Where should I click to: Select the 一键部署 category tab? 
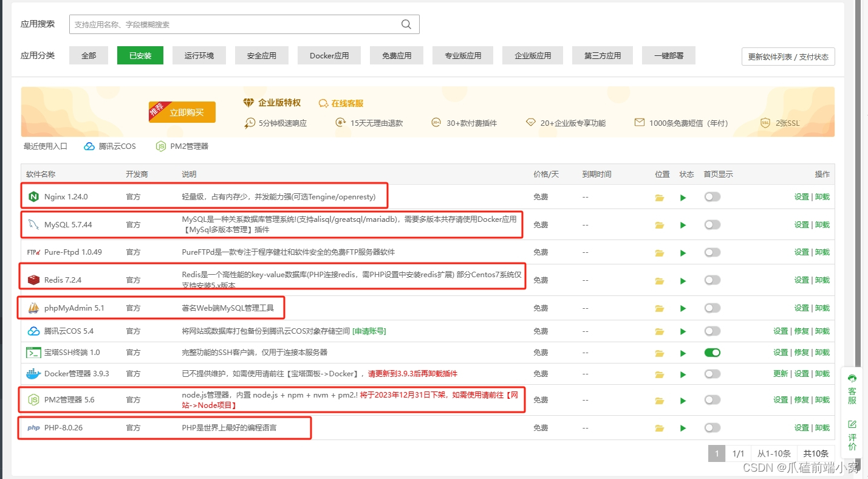tap(669, 55)
